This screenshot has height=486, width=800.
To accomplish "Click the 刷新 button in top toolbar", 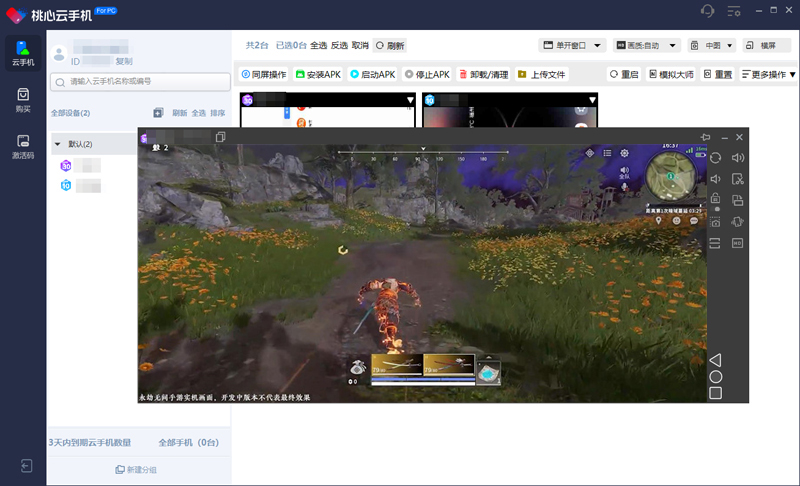I will pyautogui.click(x=390, y=45).
